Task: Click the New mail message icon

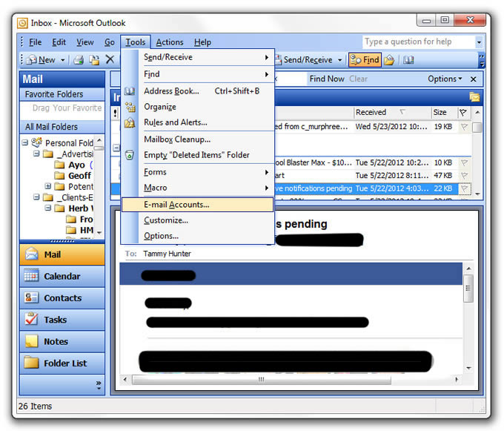Action: 31,60
